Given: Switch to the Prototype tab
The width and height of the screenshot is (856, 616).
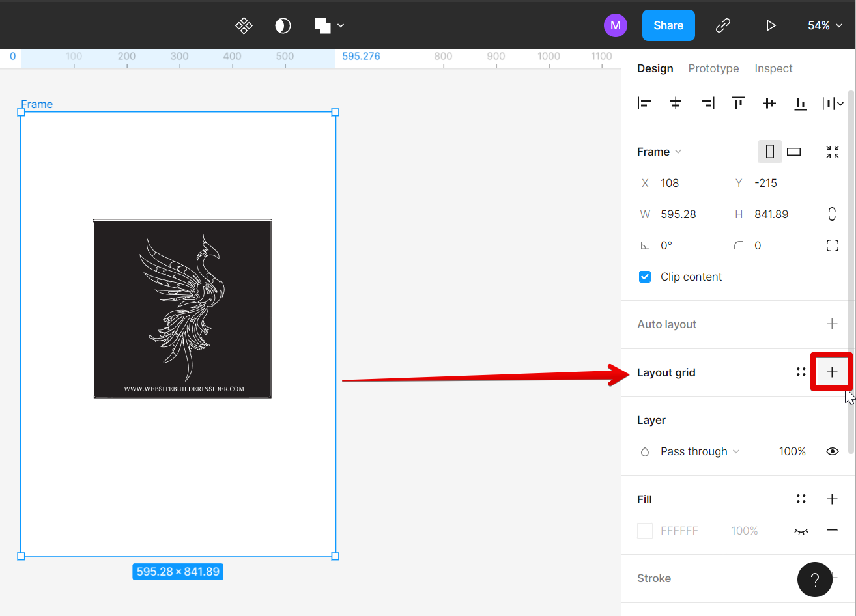Looking at the screenshot, I should coord(713,68).
